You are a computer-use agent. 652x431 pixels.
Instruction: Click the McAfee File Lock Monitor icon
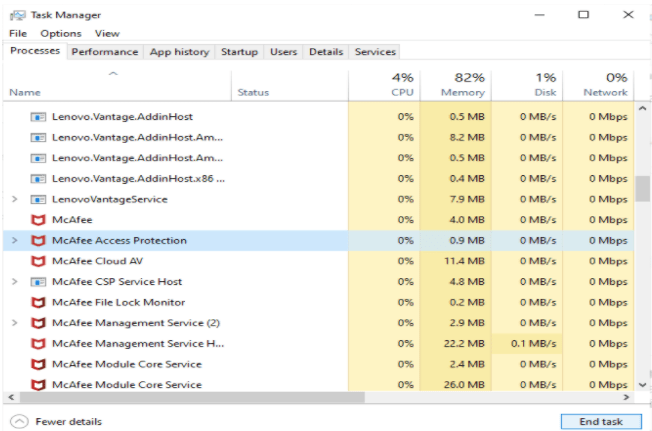tap(38, 303)
